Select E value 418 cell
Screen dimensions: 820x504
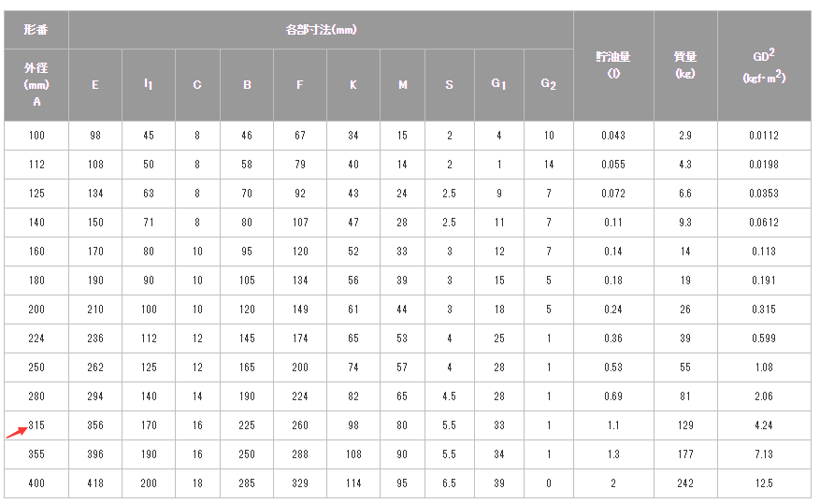[95, 483]
